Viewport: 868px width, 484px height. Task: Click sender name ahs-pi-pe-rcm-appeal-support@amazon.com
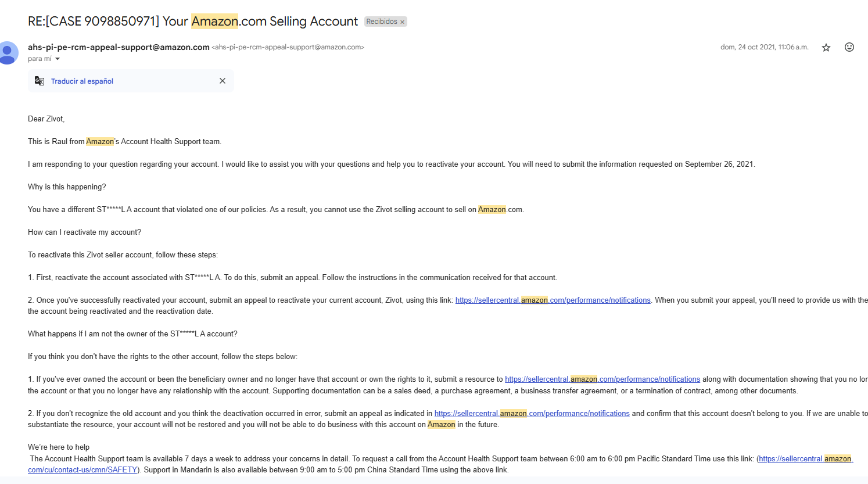[x=119, y=47]
